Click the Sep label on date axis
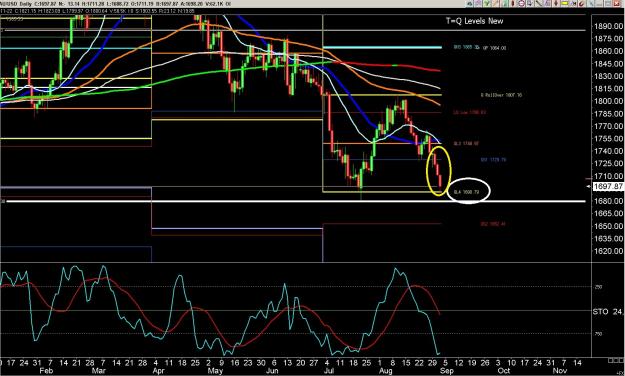Viewport: 625px width, 376px height. [x=446, y=371]
